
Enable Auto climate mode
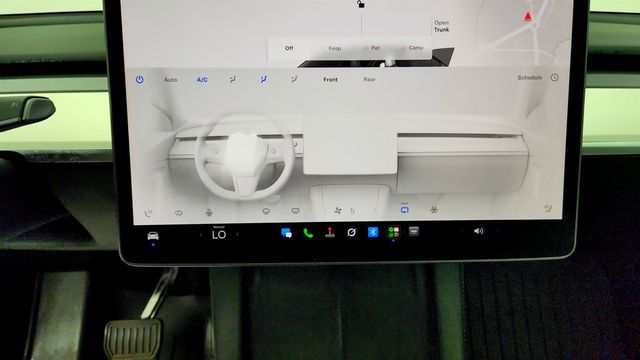click(171, 80)
